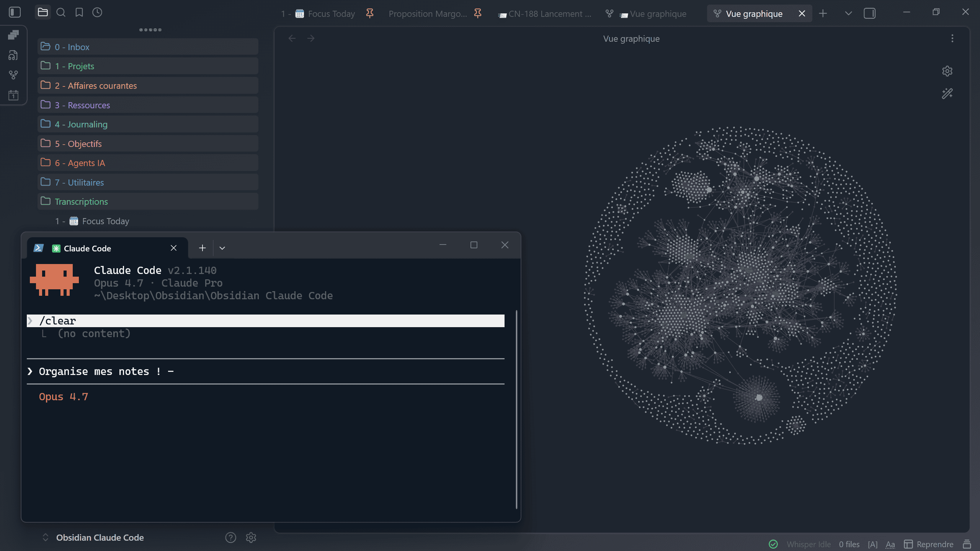Expand the 1 - Projets folder
This screenshot has width=980, height=551.
tap(148, 66)
